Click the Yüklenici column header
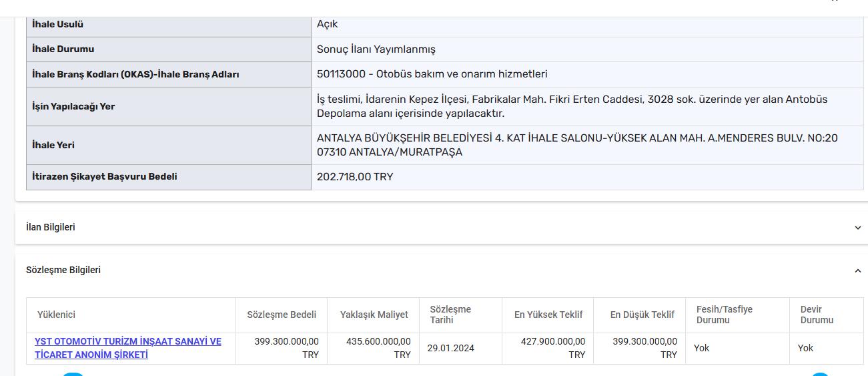The width and height of the screenshot is (868, 376). [x=56, y=315]
